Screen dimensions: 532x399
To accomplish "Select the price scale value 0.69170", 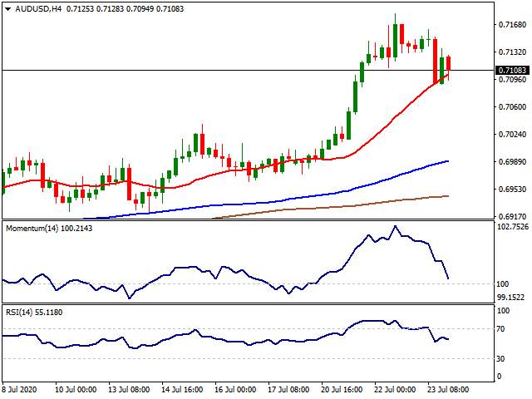I will click(x=512, y=216).
